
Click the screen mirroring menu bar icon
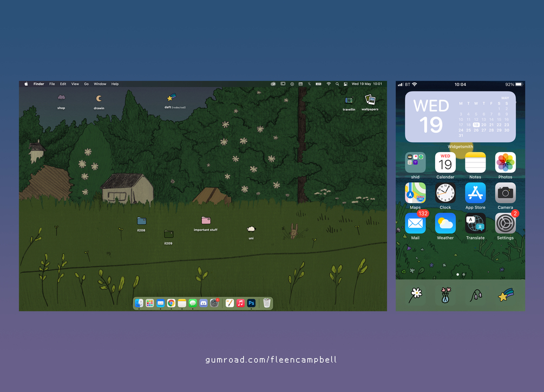283,84
